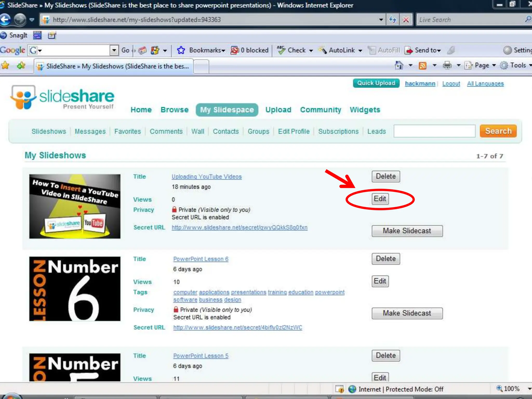Expand the address bar URL dropdown
This screenshot has width=532, height=399.
tap(381, 20)
